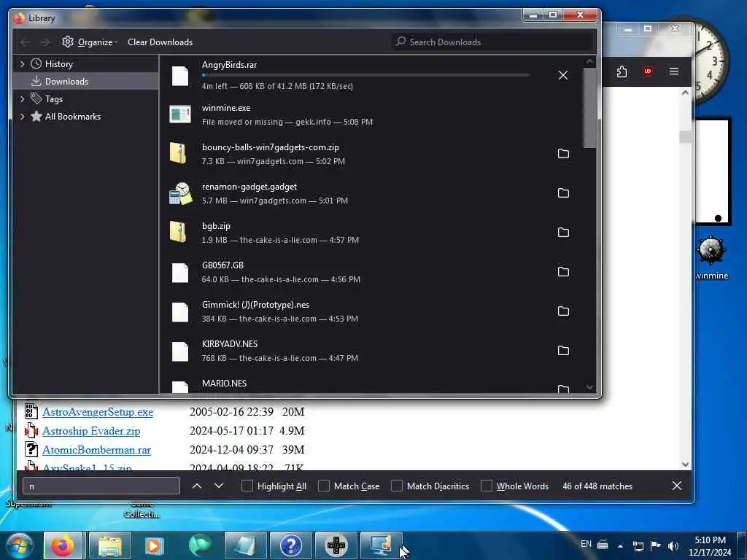Click browser page scroll-down arrow
Screen dimensions: 747x560
pyautogui.click(x=685, y=464)
